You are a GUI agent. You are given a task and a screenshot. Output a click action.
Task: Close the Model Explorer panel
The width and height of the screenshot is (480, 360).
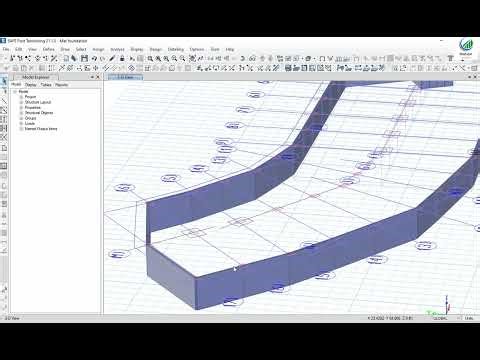98,77
